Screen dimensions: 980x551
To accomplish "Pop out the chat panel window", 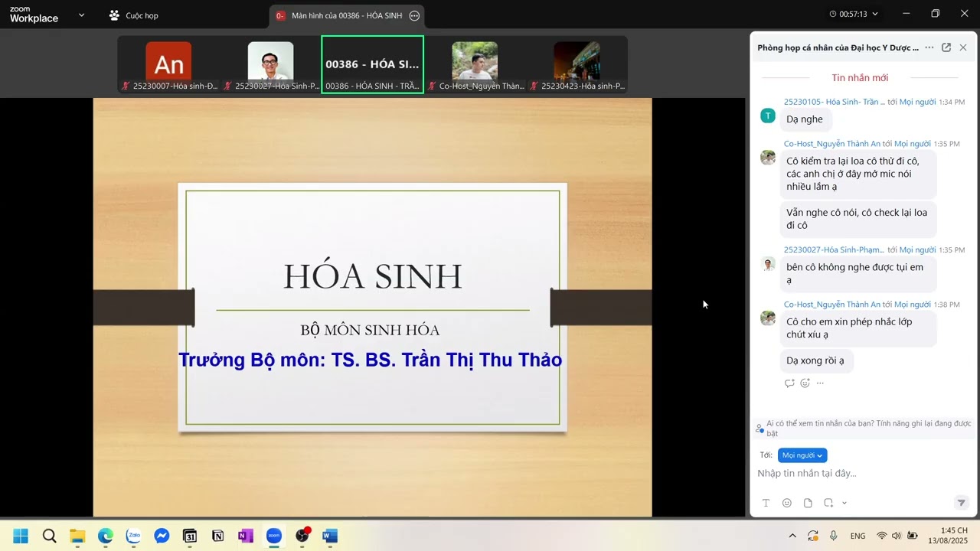I will (946, 47).
